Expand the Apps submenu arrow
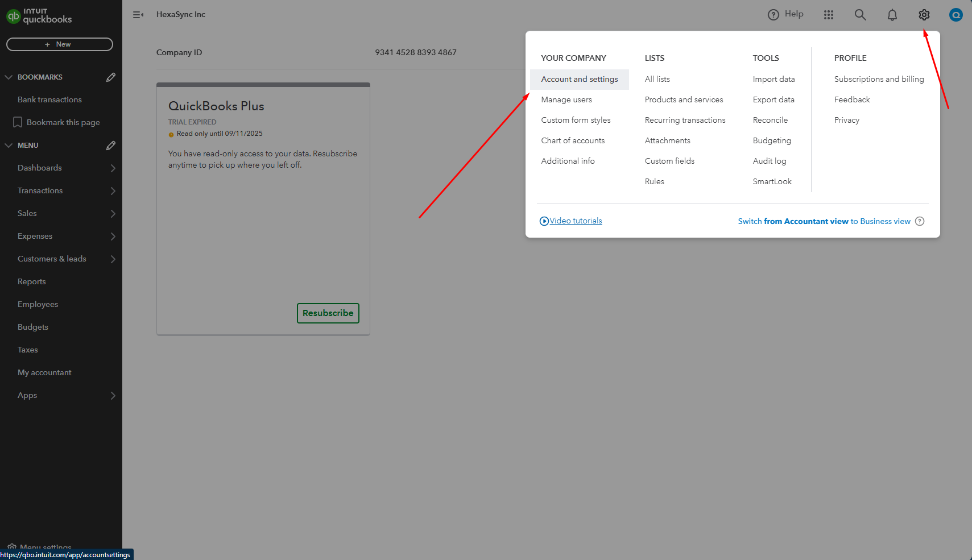 click(113, 395)
